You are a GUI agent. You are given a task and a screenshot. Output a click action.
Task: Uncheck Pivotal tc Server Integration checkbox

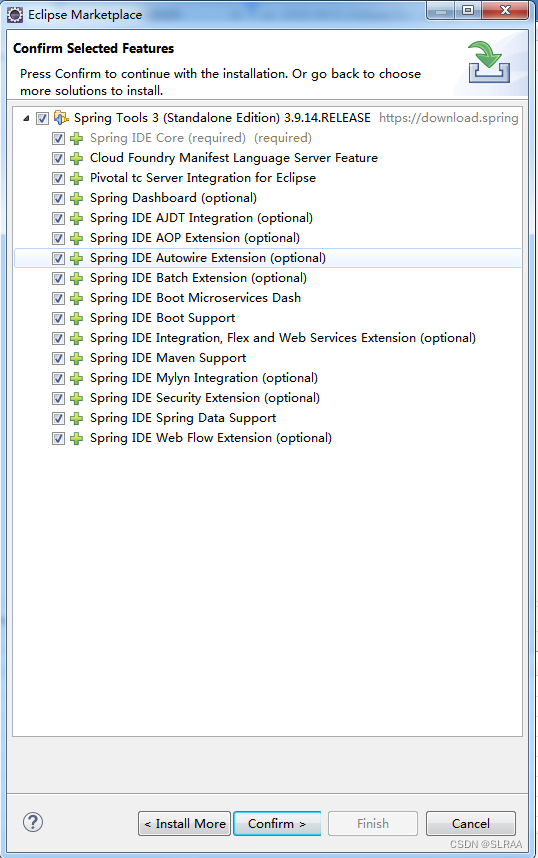(x=59, y=178)
